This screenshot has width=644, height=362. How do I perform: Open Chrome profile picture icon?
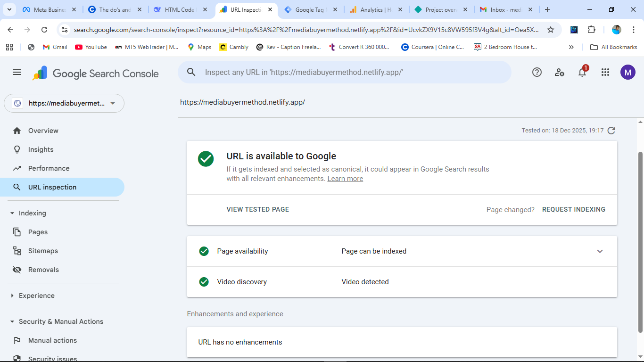[616, 30]
